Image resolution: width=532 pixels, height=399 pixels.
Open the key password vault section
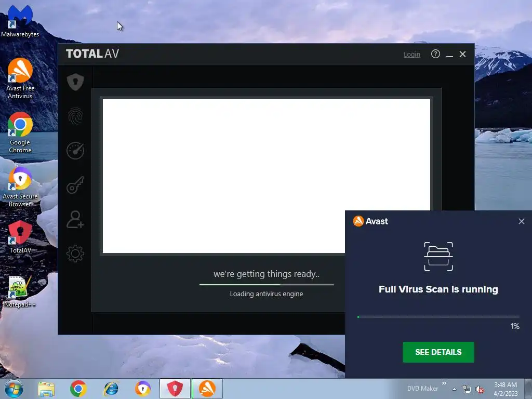(75, 185)
